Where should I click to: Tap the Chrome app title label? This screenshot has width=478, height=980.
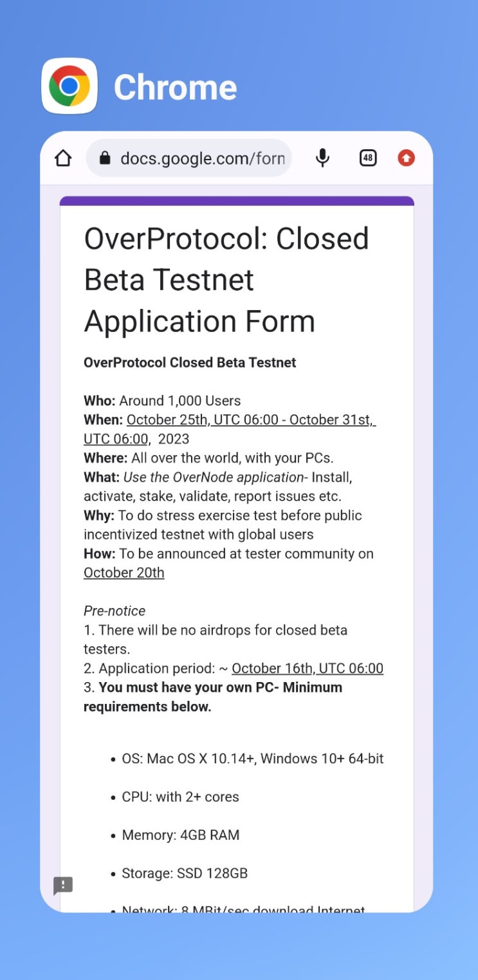[x=175, y=87]
